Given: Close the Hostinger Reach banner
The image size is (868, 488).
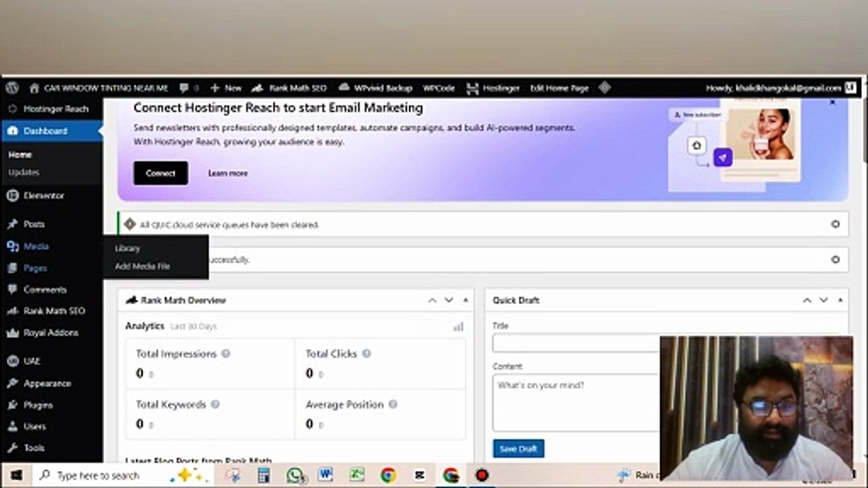Looking at the screenshot, I should [833, 102].
